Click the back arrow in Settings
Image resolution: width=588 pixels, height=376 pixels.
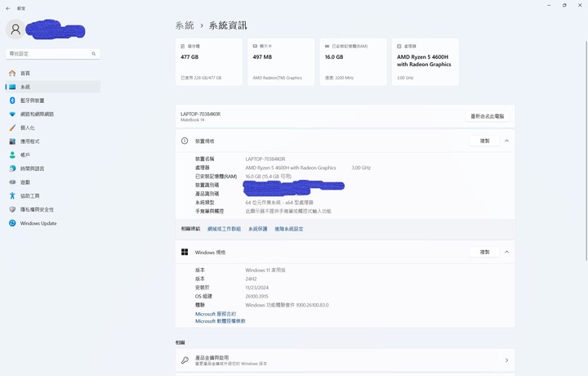coord(8,8)
